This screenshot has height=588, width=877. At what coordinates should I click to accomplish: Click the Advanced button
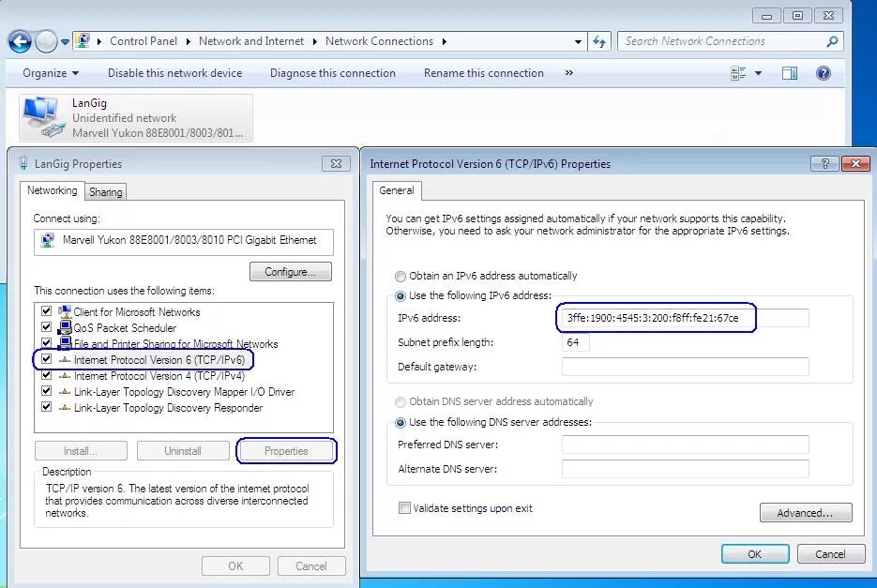click(x=806, y=513)
